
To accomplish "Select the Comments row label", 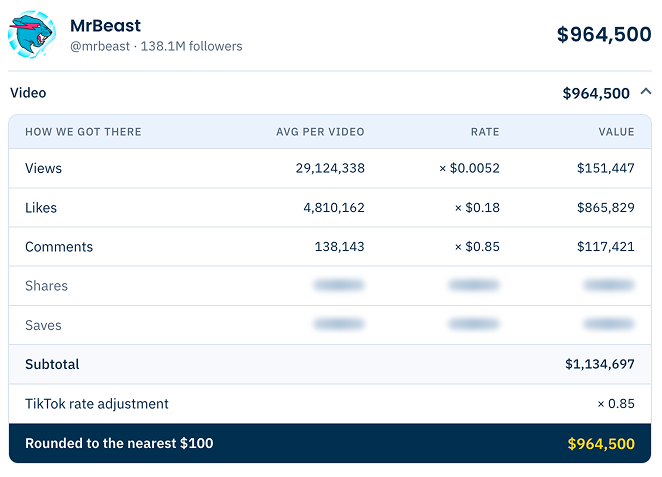I will click(x=59, y=247).
